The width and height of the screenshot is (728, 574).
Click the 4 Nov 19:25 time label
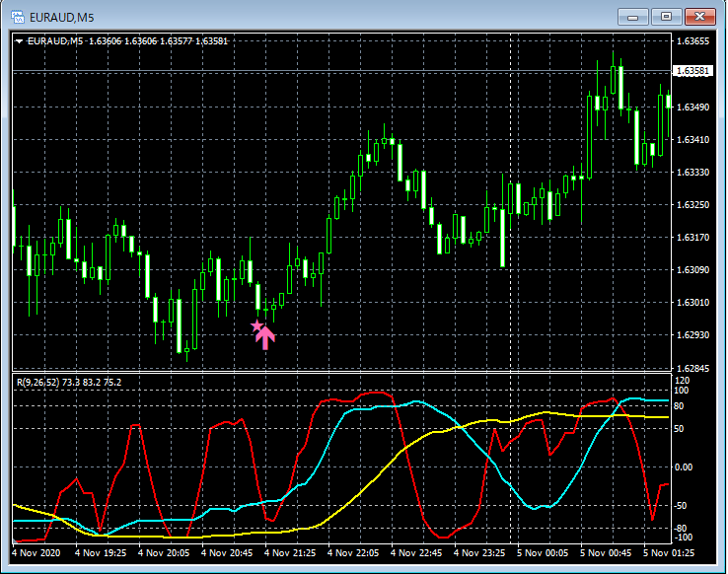[101, 553]
